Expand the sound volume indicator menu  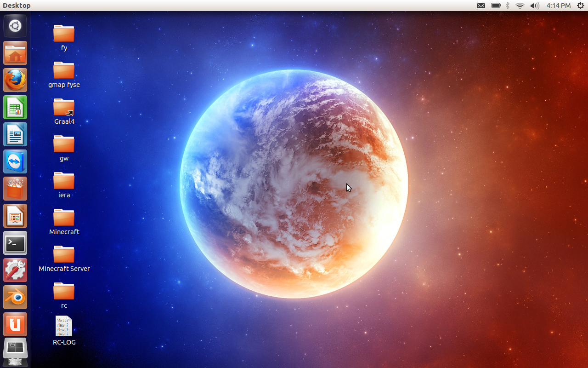click(534, 6)
